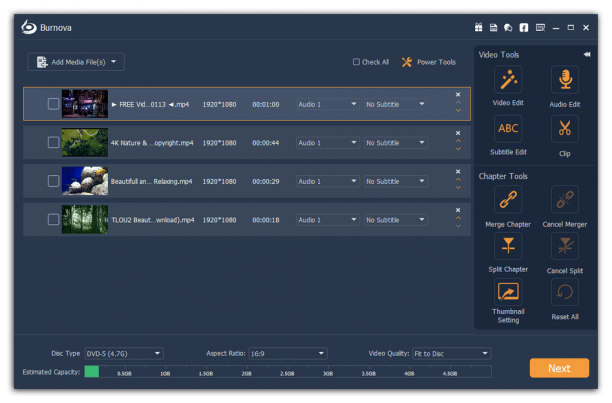612x403 pixels.
Task: Tick the Check All checkbox
Action: click(356, 62)
